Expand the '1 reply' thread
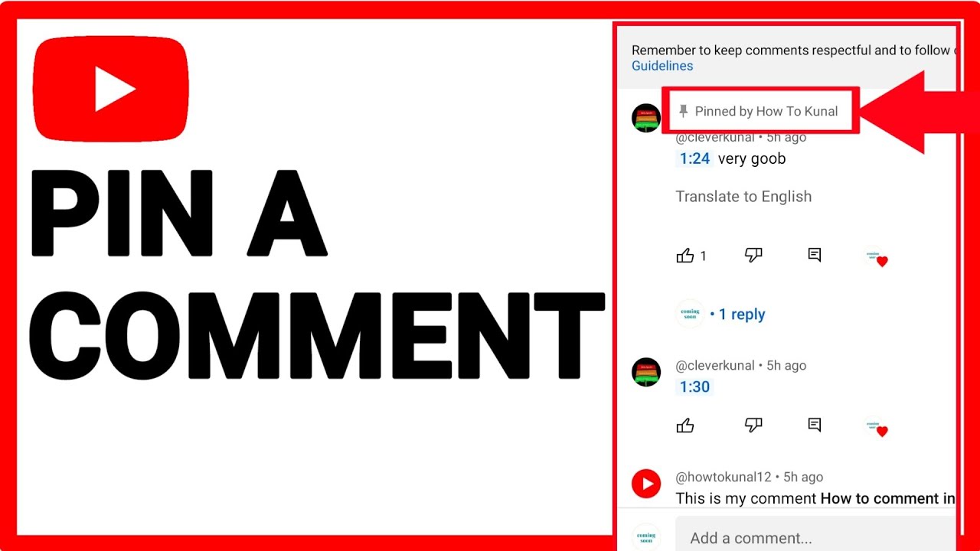 click(737, 315)
